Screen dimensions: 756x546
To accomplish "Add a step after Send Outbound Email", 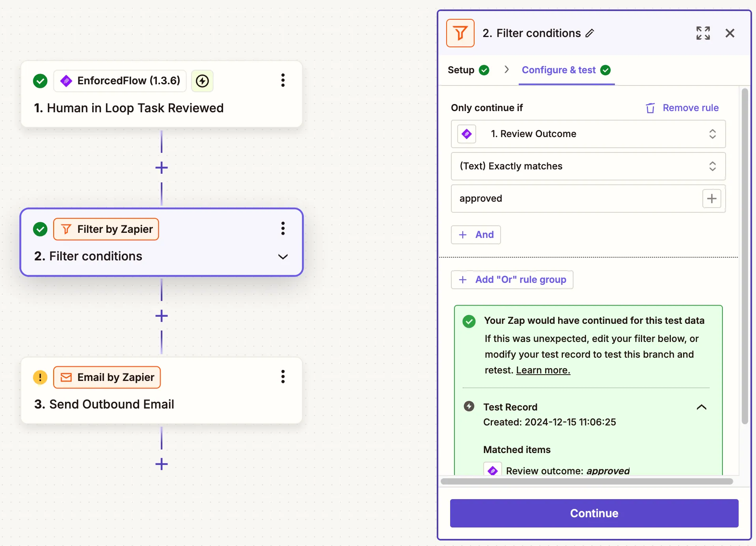I will 162,464.
